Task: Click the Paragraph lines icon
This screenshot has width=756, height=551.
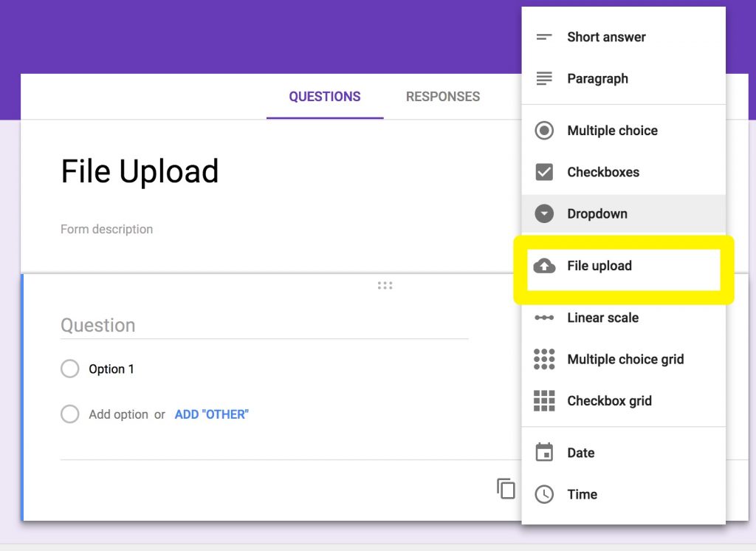Action: [x=544, y=78]
